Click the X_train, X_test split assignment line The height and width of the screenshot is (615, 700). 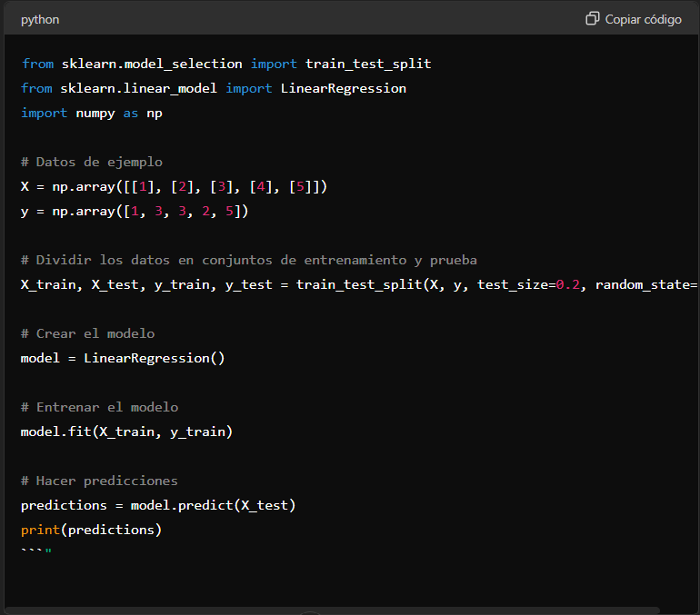pos(359,284)
